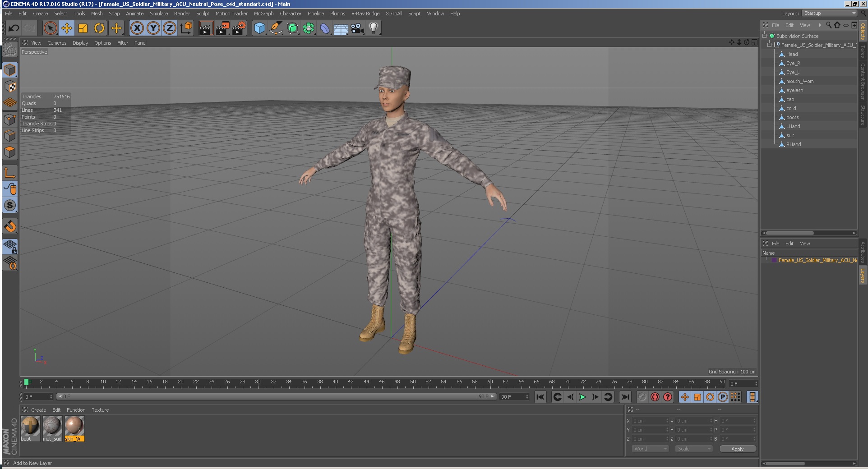Toggle autokeying button
The height and width of the screenshot is (469, 868).
point(655,397)
